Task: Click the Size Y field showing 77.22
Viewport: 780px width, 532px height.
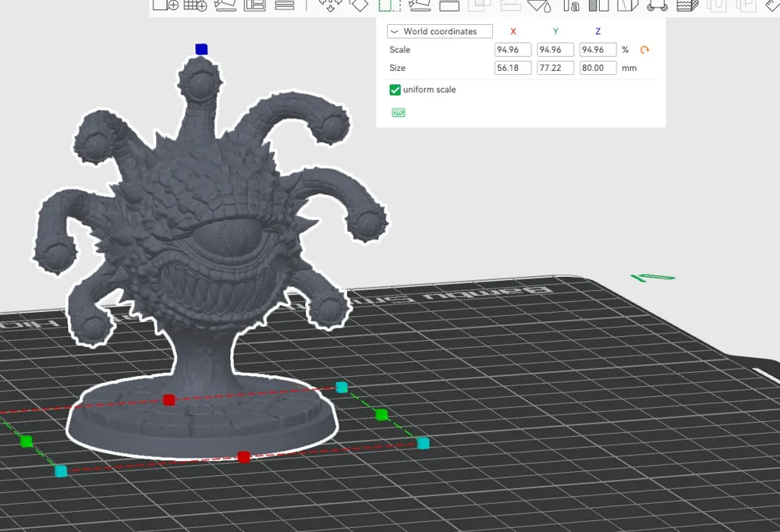Action: (555, 68)
